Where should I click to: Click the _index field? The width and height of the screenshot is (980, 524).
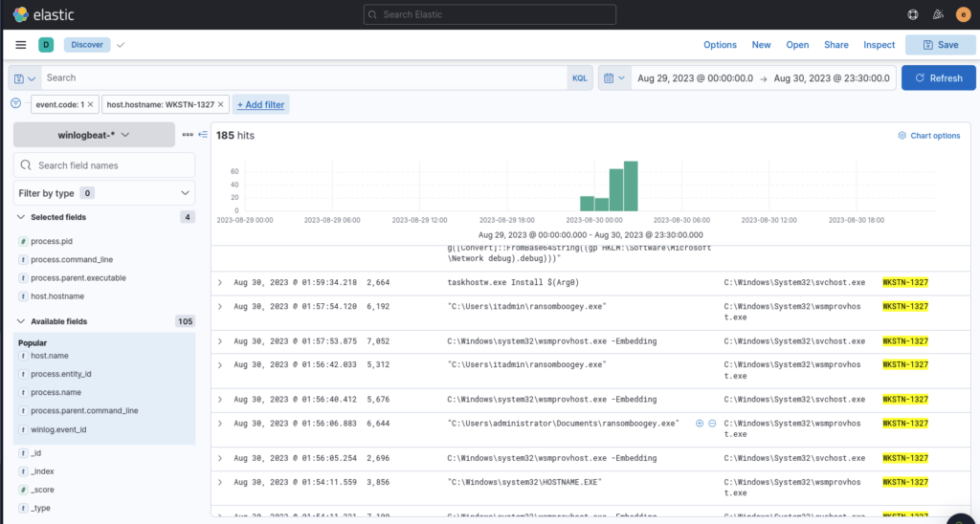[x=42, y=471]
